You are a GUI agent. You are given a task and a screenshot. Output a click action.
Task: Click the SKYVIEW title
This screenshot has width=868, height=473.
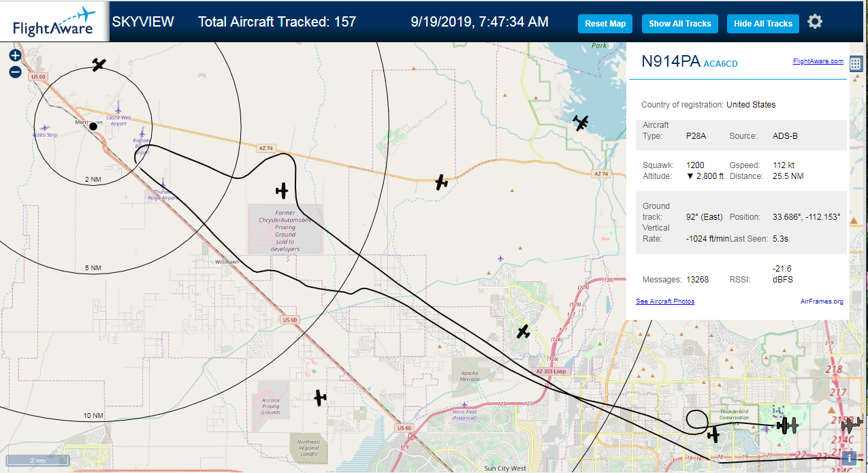pos(143,22)
